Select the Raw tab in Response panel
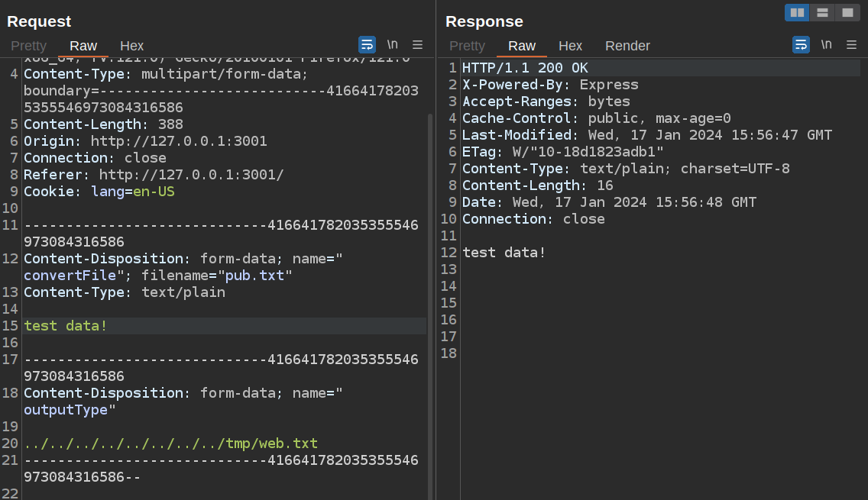The height and width of the screenshot is (500, 868). [x=522, y=46]
